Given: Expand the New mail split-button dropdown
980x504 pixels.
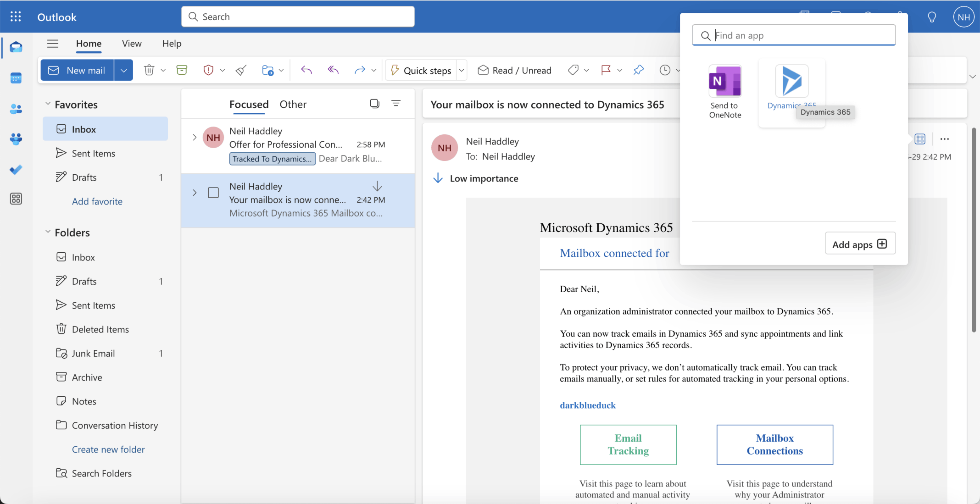Looking at the screenshot, I should [x=123, y=70].
